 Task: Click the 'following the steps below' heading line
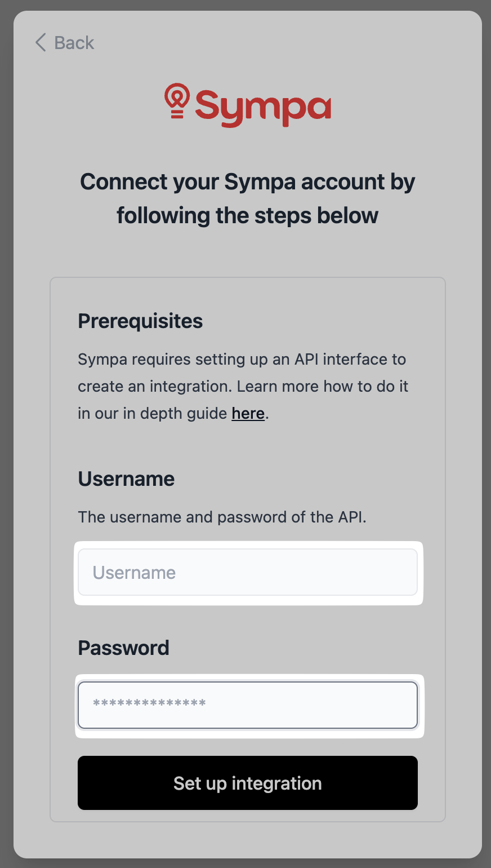tap(247, 215)
